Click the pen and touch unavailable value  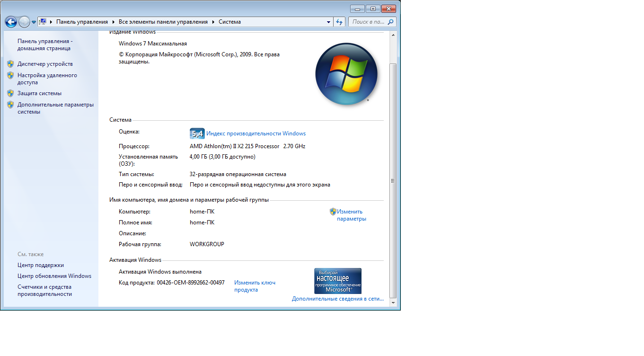[260, 185]
